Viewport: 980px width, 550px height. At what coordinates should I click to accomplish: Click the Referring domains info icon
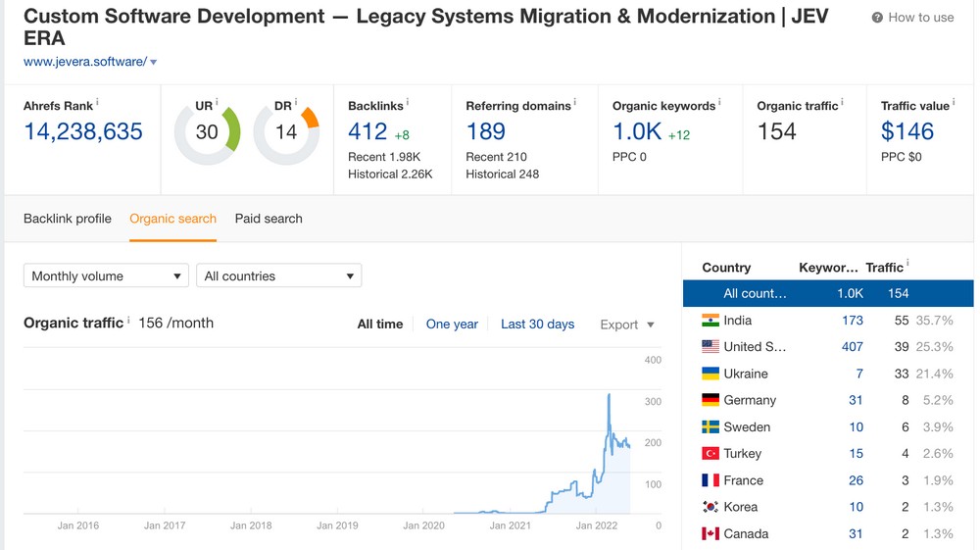[575, 101]
